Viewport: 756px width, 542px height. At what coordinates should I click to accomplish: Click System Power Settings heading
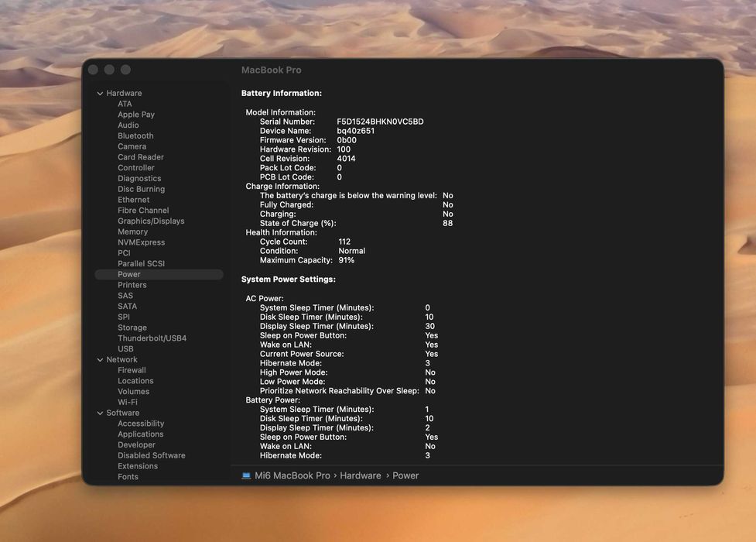point(289,279)
